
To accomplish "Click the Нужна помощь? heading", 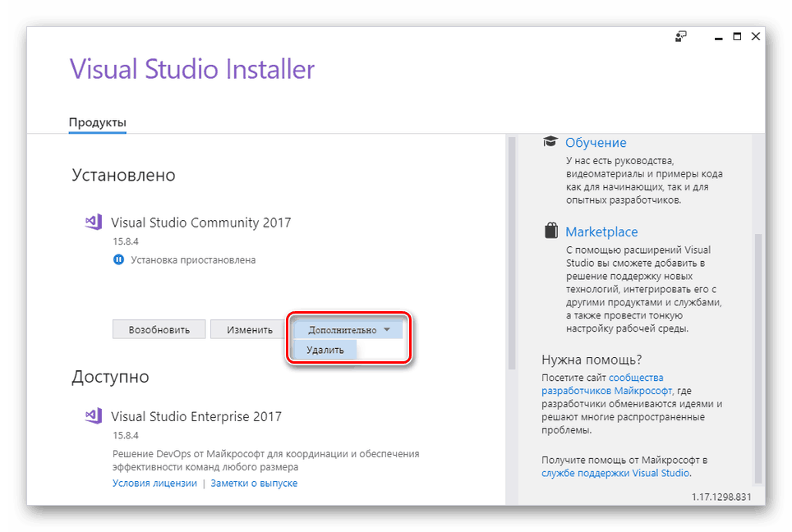I will click(592, 360).
